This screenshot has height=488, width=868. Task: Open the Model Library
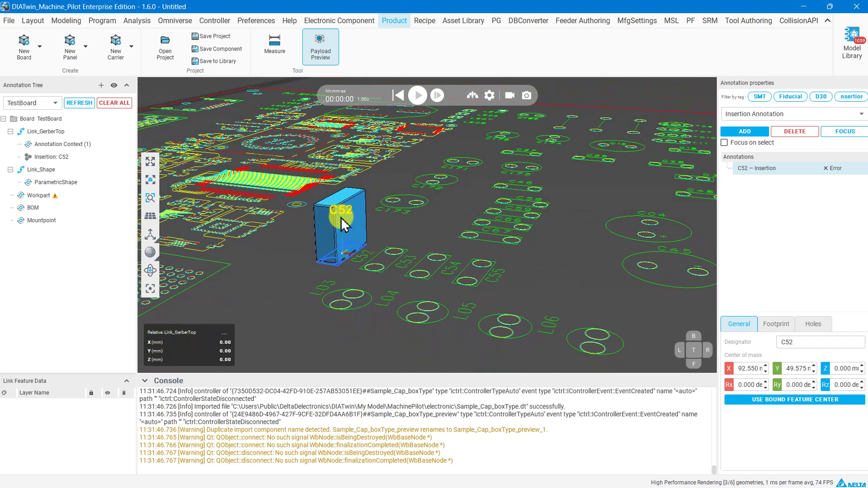tap(852, 43)
